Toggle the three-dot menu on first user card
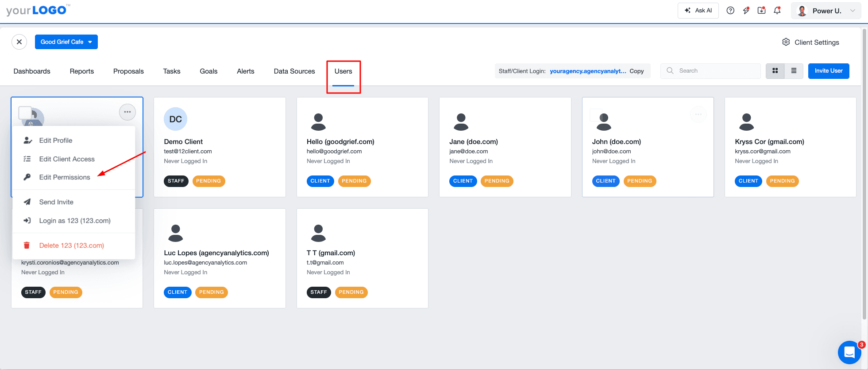The width and height of the screenshot is (868, 370). [x=127, y=112]
